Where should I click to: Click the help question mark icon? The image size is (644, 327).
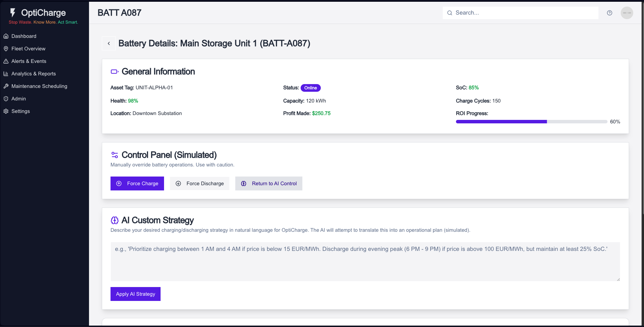click(610, 13)
